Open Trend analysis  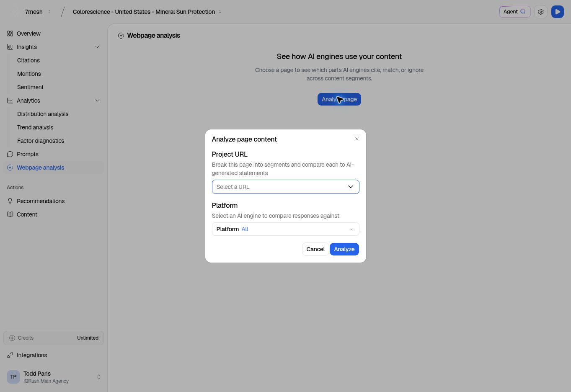tap(35, 127)
